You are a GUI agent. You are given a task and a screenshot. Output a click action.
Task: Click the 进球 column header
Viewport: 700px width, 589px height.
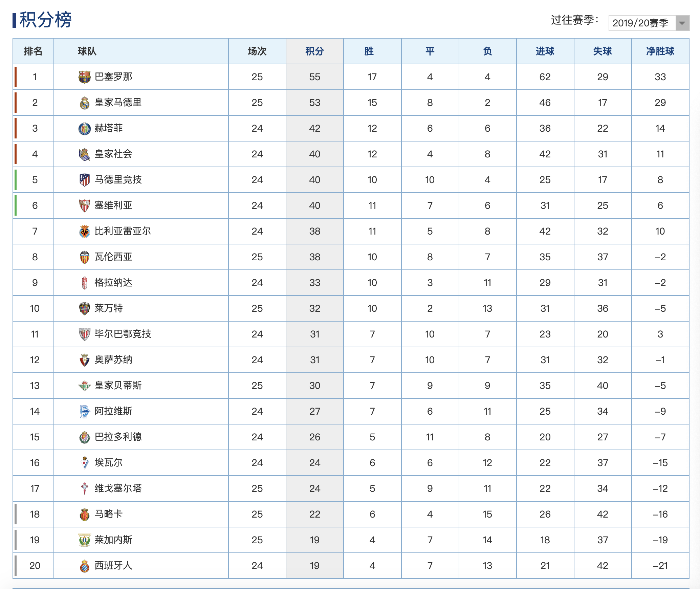click(545, 51)
